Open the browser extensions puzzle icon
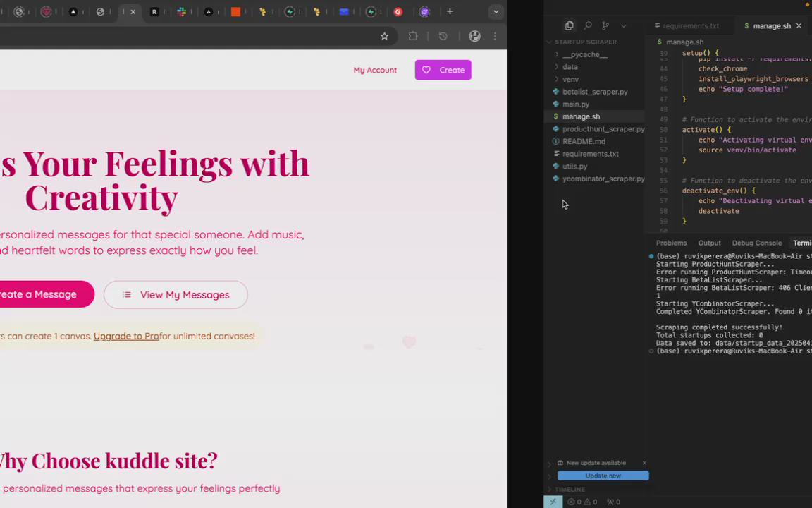812x508 pixels. coord(413,36)
